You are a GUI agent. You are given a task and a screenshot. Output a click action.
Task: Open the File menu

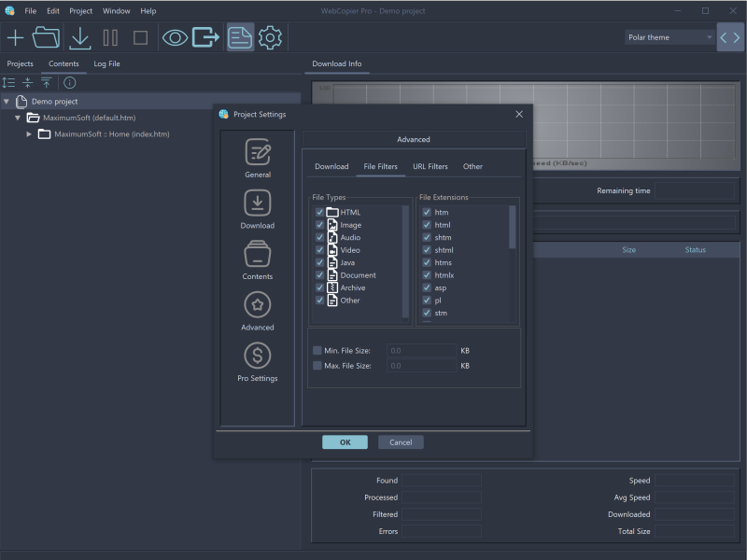tap(31, 11)
